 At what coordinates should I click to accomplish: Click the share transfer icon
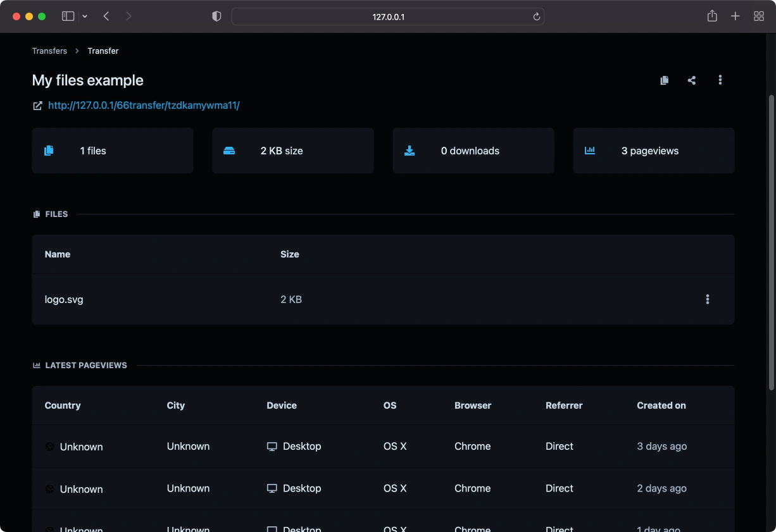click(x=692, y=80)
